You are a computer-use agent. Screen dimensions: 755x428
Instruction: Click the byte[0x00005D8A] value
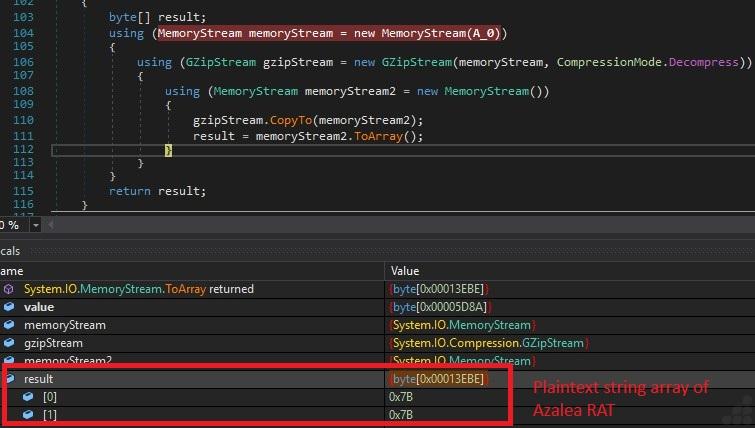pyautogui.click(x=440, y=307)
